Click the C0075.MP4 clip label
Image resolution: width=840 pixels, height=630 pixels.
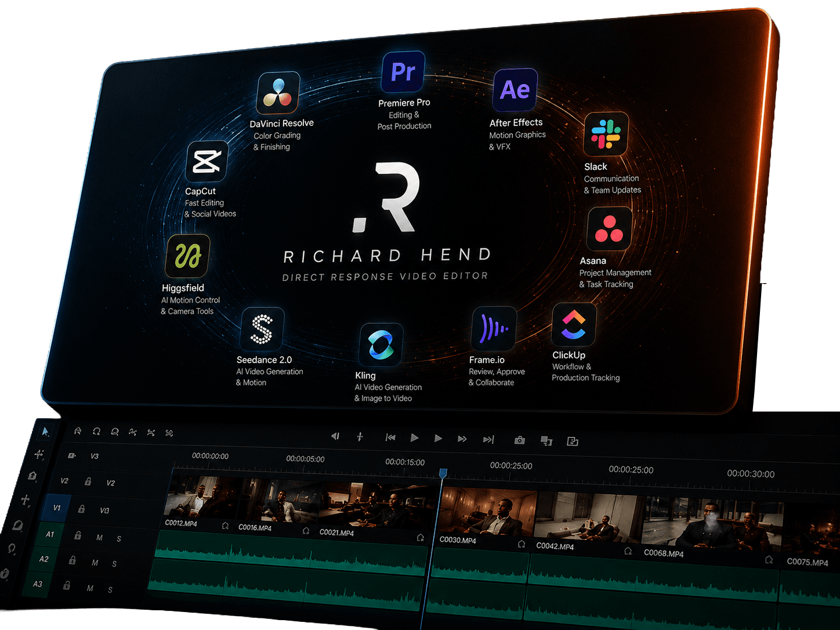point(808,562)
